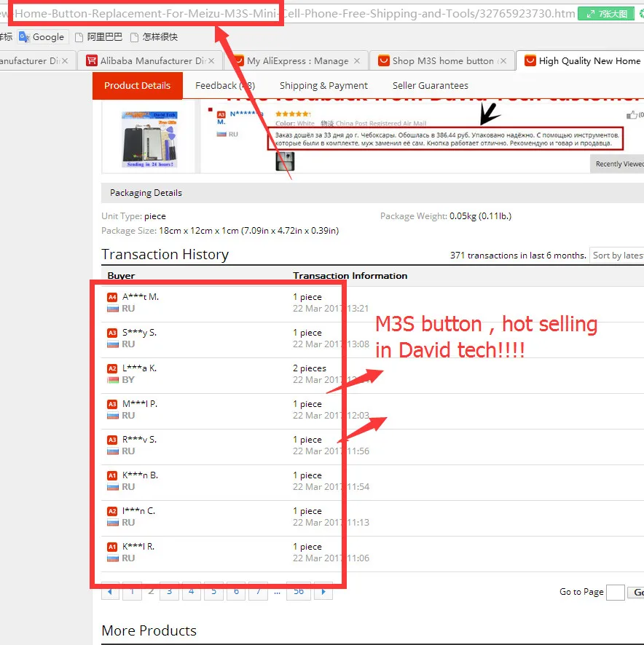644x645 pixels.
Task: Click the Belarus flag under L***a K.
Action: coord(113,380)
